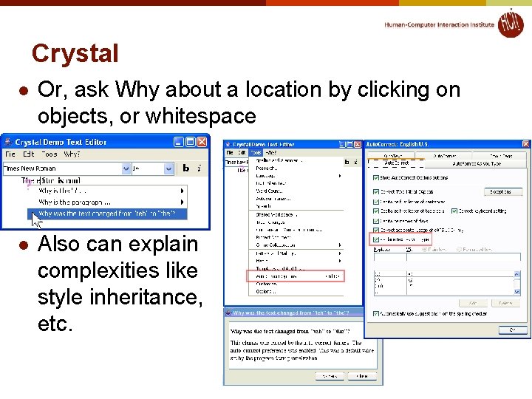Click the Java icon in large editor title bar

pyautogui.click(x=8, y=141)
